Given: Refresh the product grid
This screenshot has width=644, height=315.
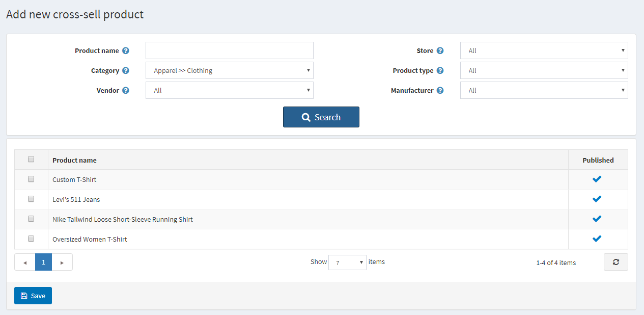Looking at the screenshot, I should pos(615,261).
